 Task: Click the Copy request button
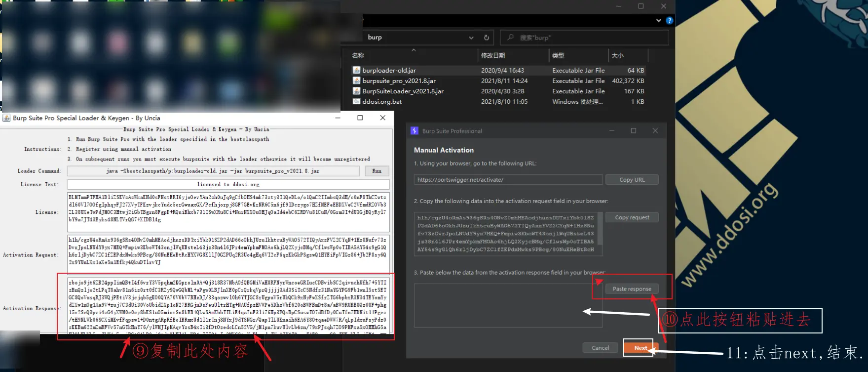[x=632, y=217]
